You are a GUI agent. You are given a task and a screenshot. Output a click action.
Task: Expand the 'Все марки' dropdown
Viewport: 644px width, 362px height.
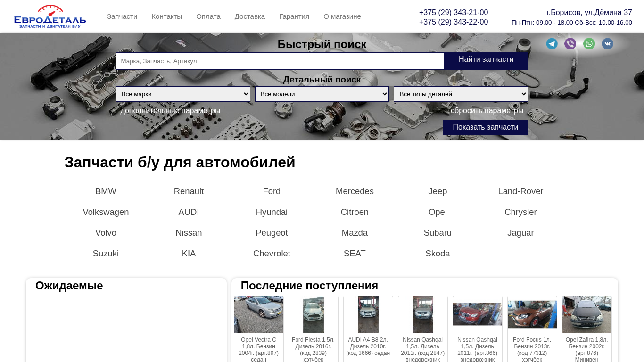pyautogui.click(x=183, y=94)
